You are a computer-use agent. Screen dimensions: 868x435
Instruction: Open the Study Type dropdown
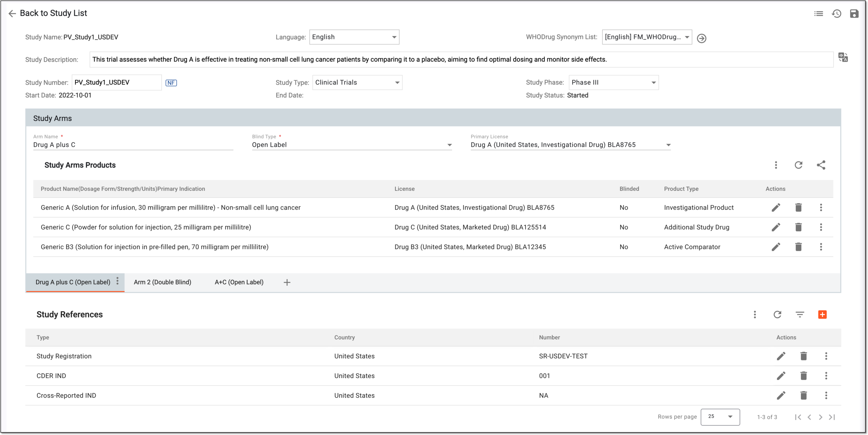click(x=357, y=83)
